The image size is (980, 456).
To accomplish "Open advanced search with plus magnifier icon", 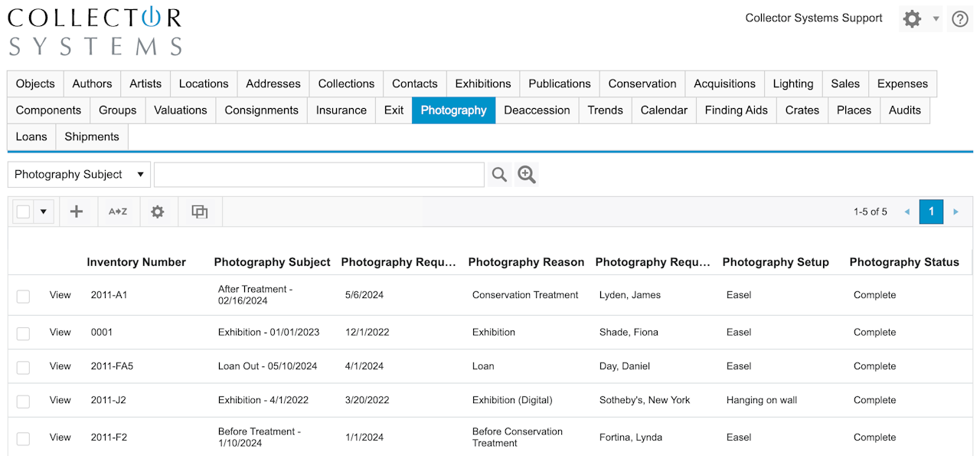I will (x=527, y=175).
